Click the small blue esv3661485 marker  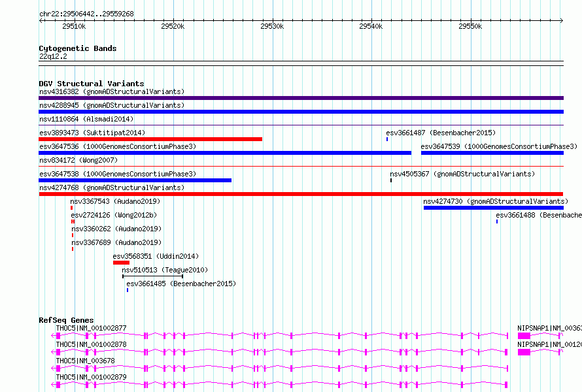128,290
